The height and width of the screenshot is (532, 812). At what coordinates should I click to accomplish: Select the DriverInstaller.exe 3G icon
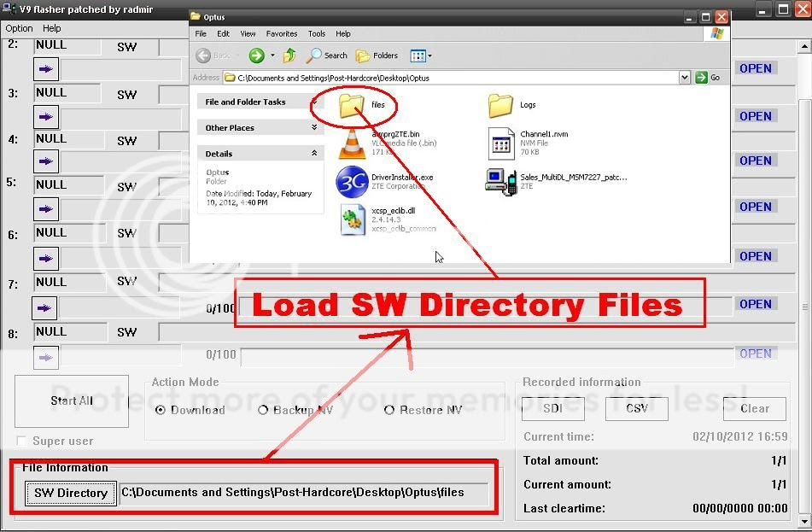point(352,182)
